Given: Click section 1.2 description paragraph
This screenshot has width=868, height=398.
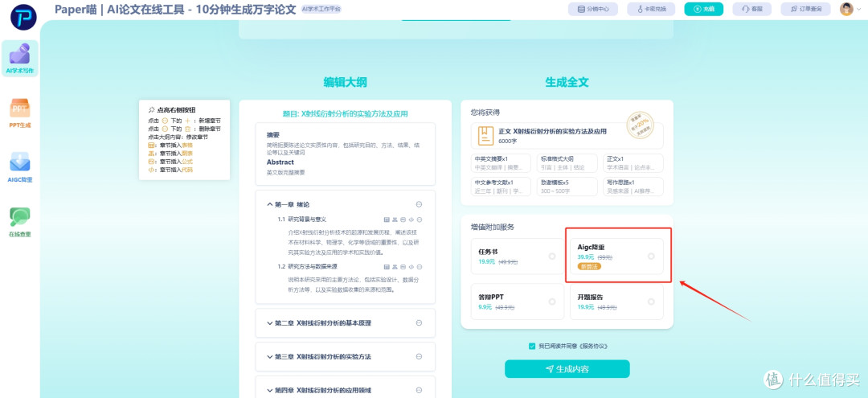Looking at the screenshot, I should click(354, 284).
